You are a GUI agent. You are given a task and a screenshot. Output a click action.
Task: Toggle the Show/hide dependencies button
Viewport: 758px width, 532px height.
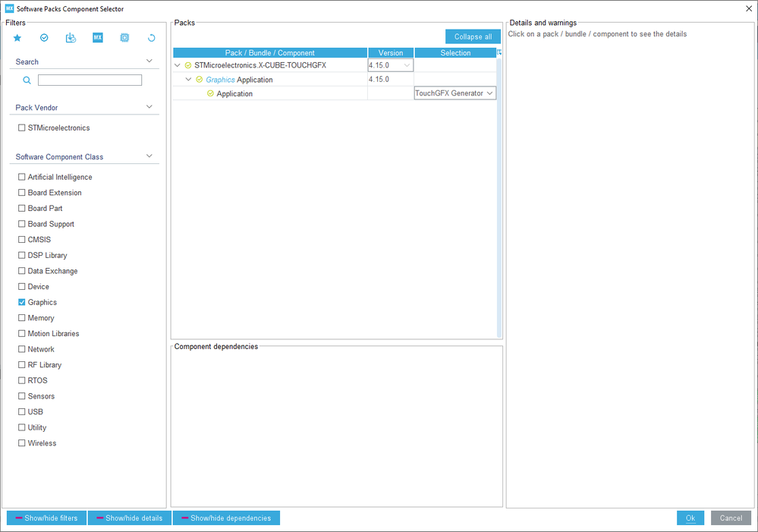226,518
